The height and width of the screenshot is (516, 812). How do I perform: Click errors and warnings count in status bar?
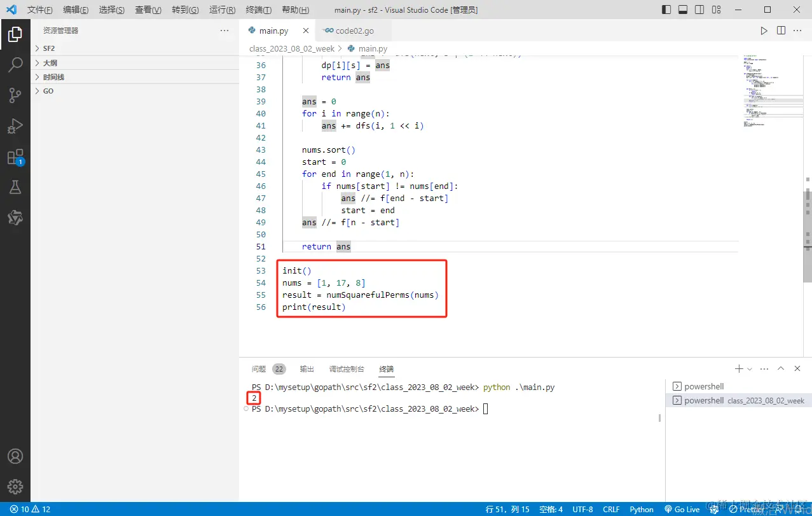pos(30,509)
